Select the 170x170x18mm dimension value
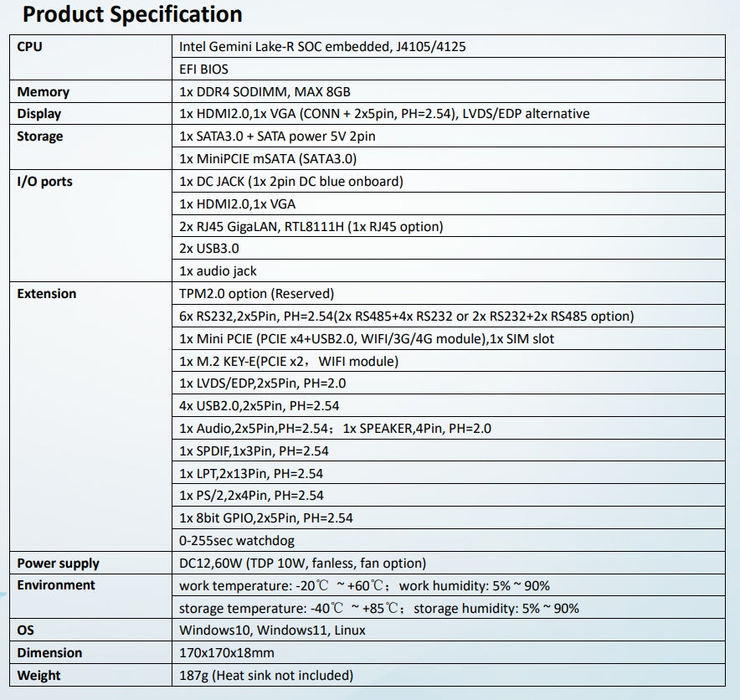This screenshot has height=700, width=740. pos(227,653)
